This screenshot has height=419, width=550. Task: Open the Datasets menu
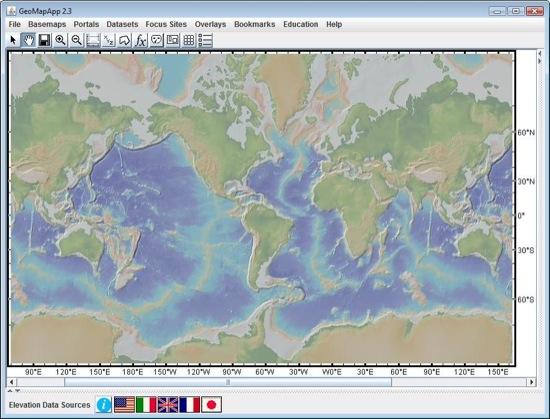point(122,24)
